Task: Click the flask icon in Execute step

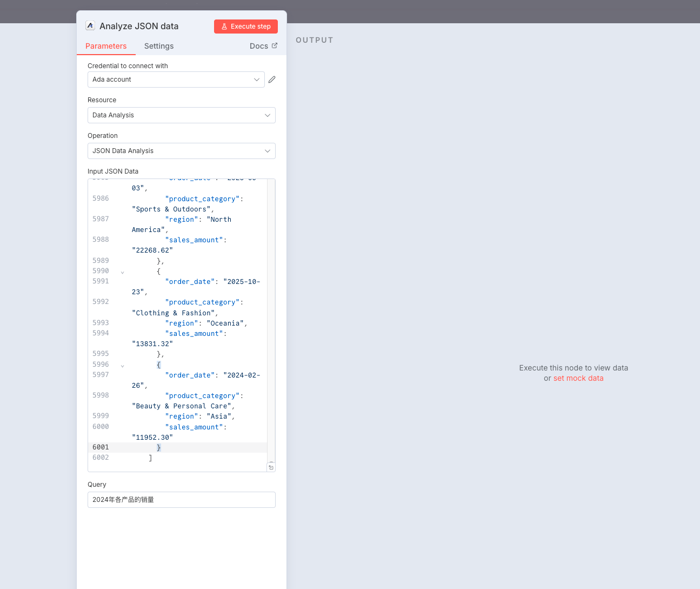Action: click(x=224, y=27)
